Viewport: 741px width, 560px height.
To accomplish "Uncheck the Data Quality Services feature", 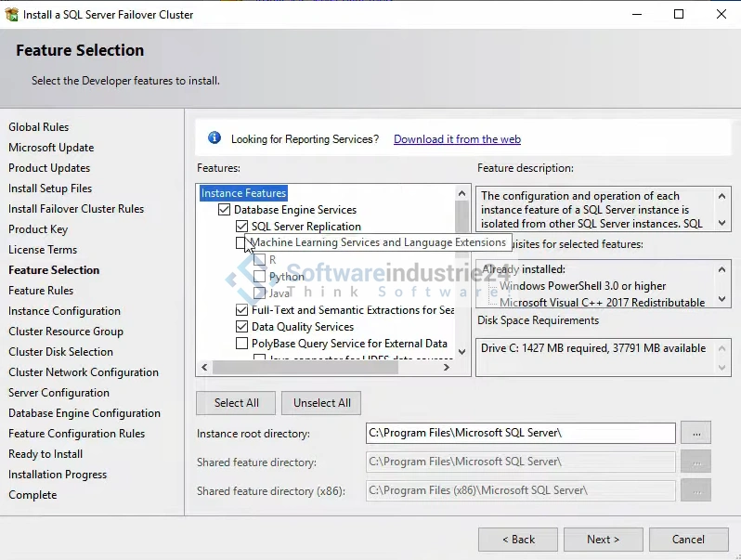I will [x=241, y=327].
